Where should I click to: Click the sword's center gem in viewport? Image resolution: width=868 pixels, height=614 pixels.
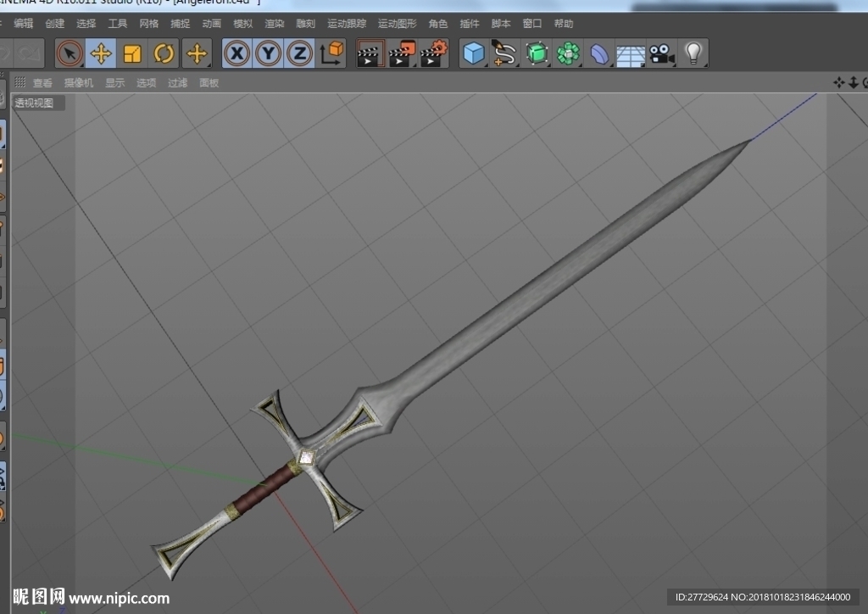coord(306,459)
